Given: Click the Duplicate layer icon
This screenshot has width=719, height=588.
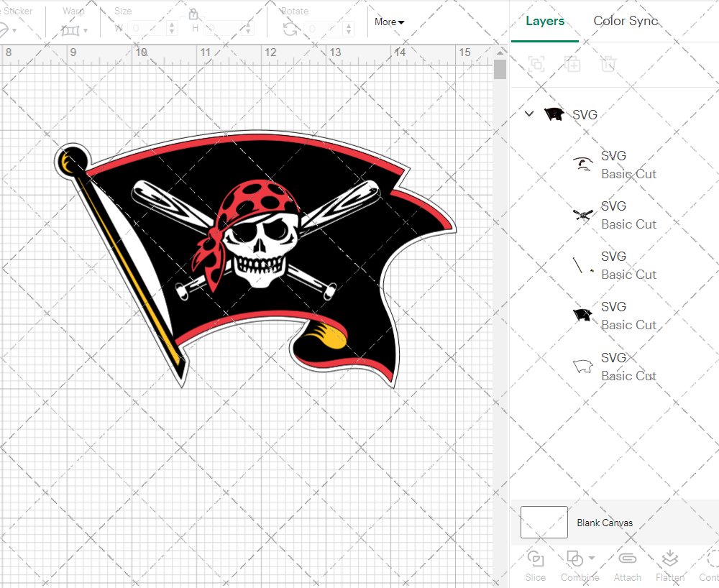Looking at the screenshot, I should (x=572, y=64).
